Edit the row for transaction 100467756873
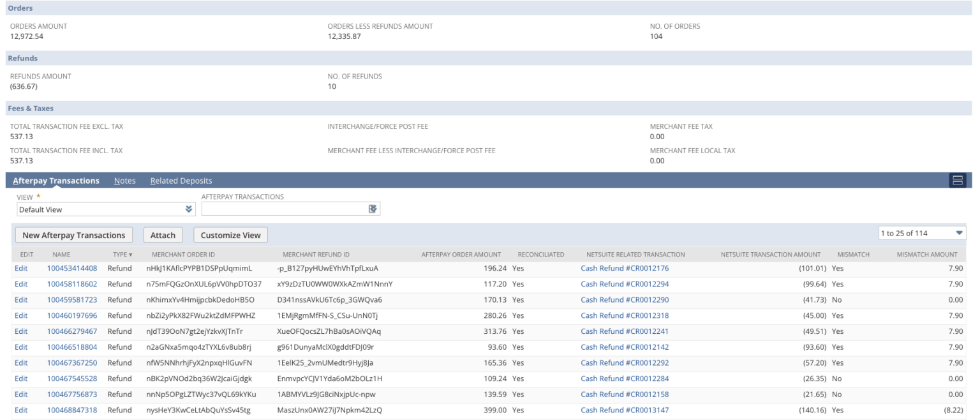The height and width of the screenshot is (420, 980). pyautogui.click(x=21, y=394)
